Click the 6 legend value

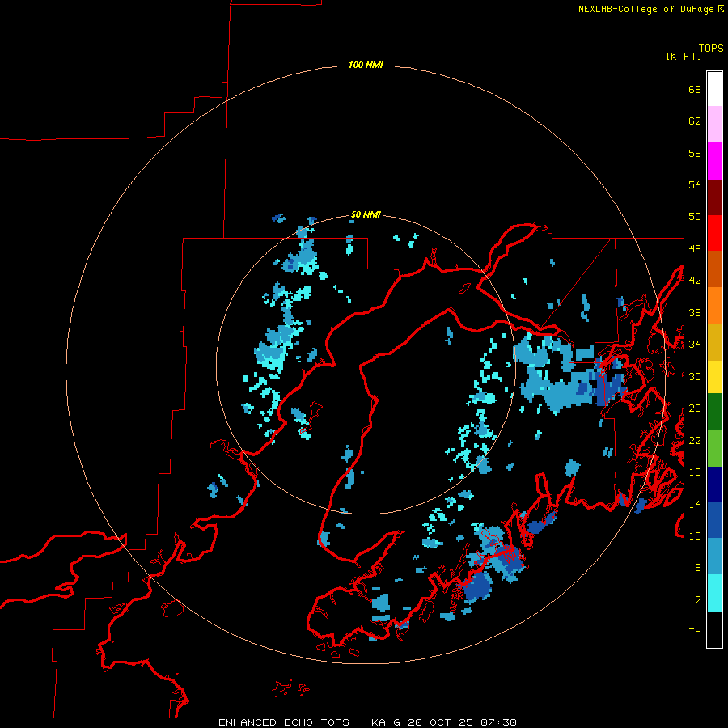coord(698,568)
